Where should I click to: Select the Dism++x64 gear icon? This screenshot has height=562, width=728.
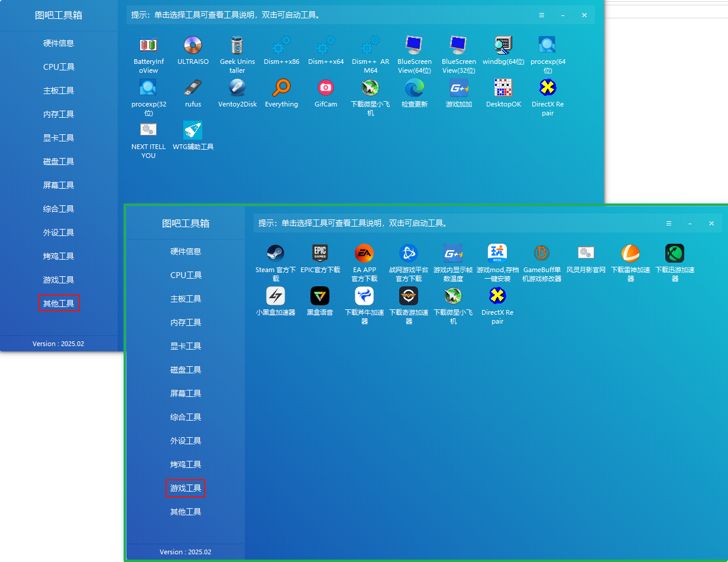click(326, 45)
